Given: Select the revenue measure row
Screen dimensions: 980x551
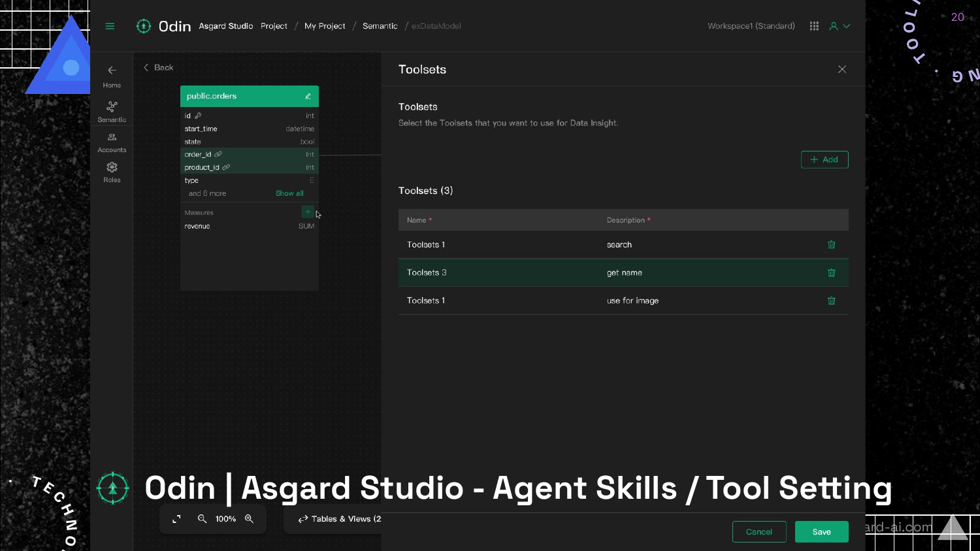Looking at the screenshot, I should (250, 227).
